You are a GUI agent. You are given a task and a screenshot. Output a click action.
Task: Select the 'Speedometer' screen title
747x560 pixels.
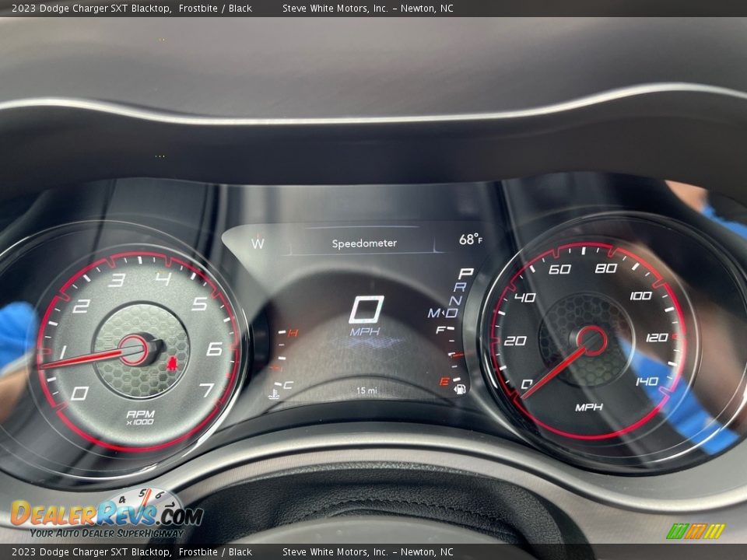[x=364, y=243]
